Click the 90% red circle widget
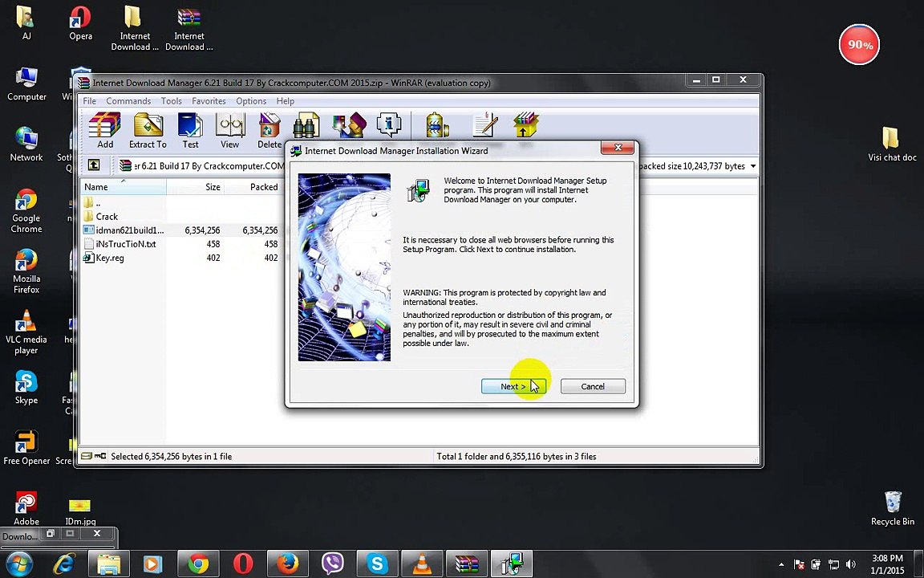This screenshot has height=578, width=924. coord(859,45)
